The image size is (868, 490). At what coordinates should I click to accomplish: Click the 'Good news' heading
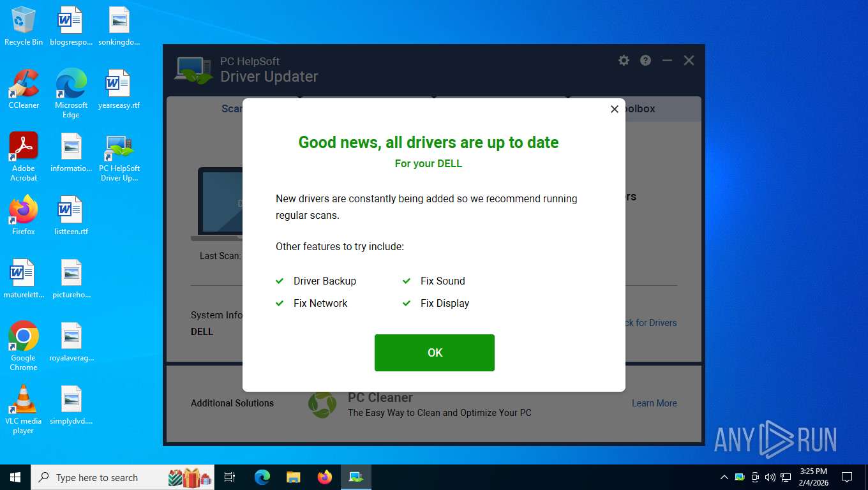point(428,142)
